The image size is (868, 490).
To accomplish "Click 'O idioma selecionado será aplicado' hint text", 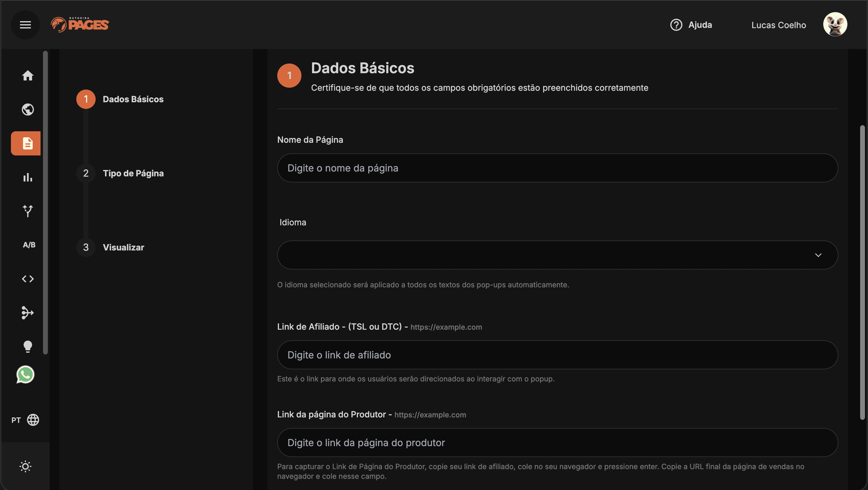I will pyautogui.click(x=423, y=285).
